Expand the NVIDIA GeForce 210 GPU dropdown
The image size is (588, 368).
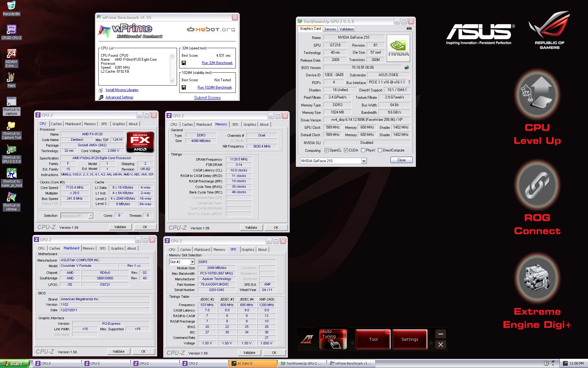click(x=364, y=161)
